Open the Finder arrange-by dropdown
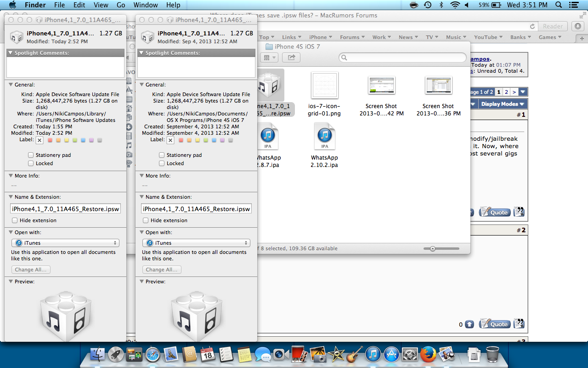This screenshot has height=368, width=588. point(269,57)
